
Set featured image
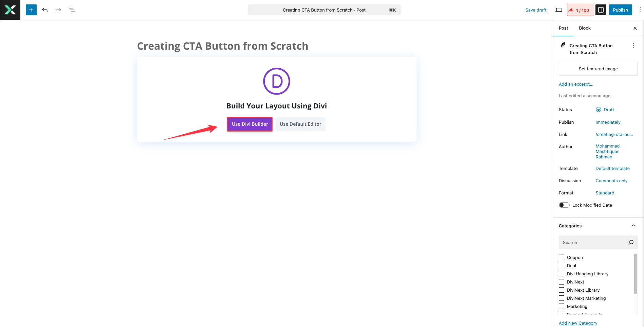coord(598,69)
